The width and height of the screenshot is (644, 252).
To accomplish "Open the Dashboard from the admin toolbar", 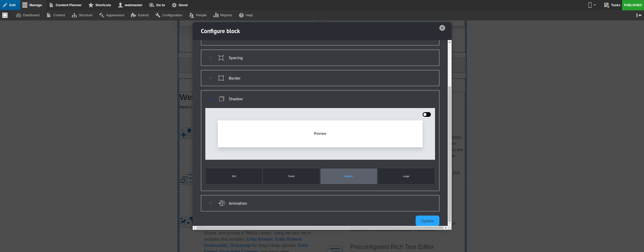I will [x=28, y=15].
